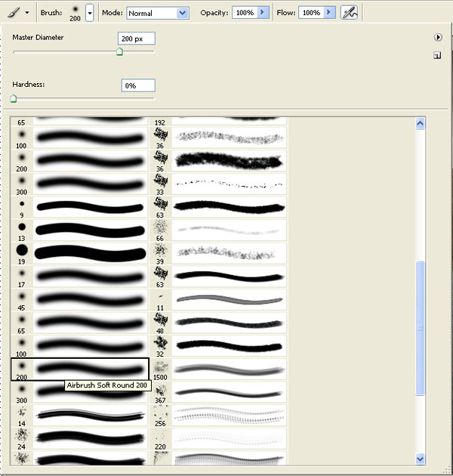Collapse the Brush preset picker dropdown arrow
Viewport: 453px width, 476px height.
click(x=90, y=13)
